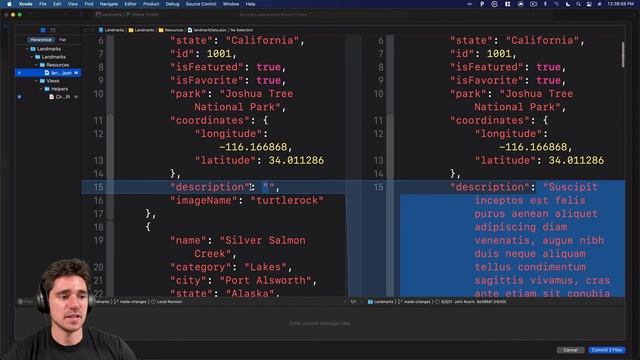Select the top-level Landmarks project row
The height and width of the screenshot is (360, 640).
click(x=49, y=49)
